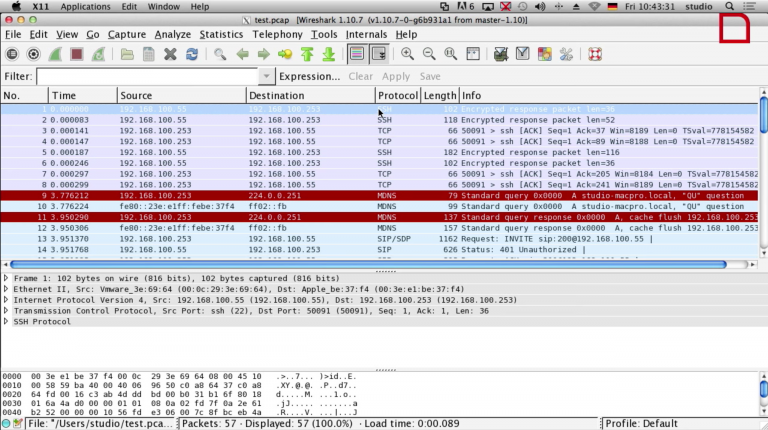Click the filter Apply button
Image resolution: width=768 pixels, height=430 pixels.
[x=396, y=76]
